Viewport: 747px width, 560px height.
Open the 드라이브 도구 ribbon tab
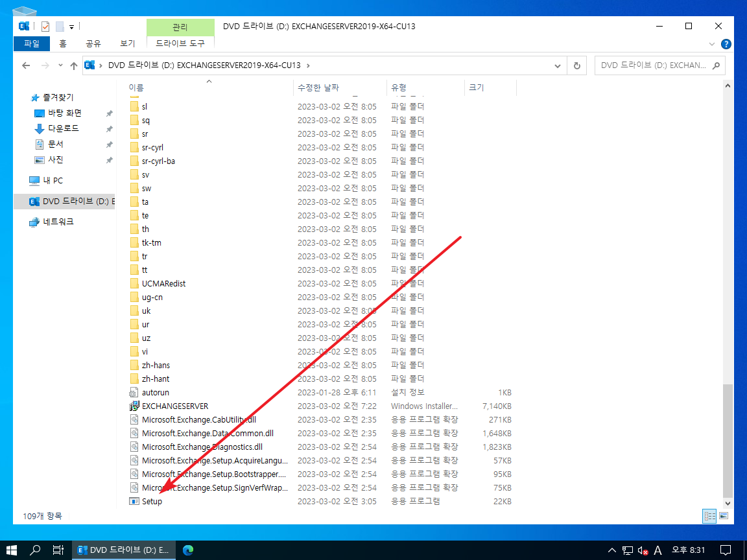180,43
